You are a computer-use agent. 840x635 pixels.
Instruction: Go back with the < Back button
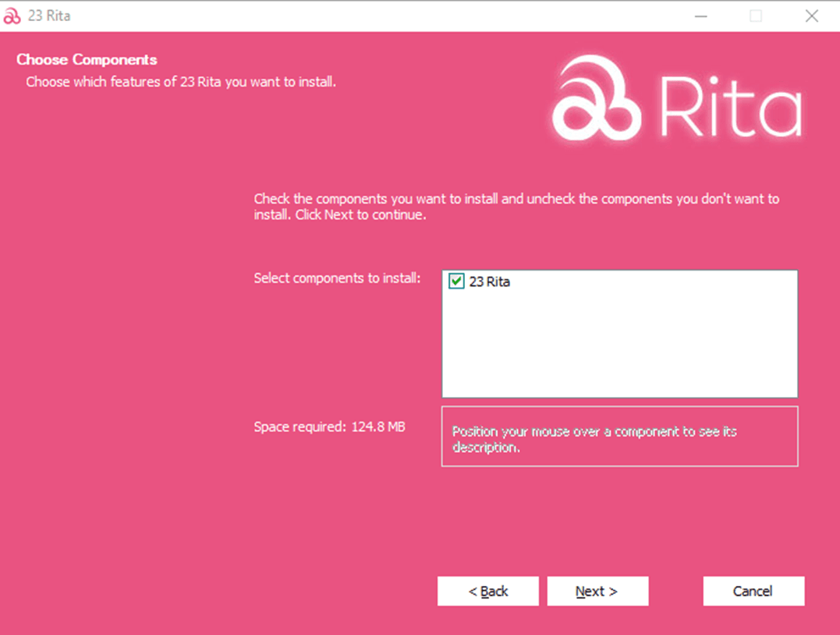487,591
